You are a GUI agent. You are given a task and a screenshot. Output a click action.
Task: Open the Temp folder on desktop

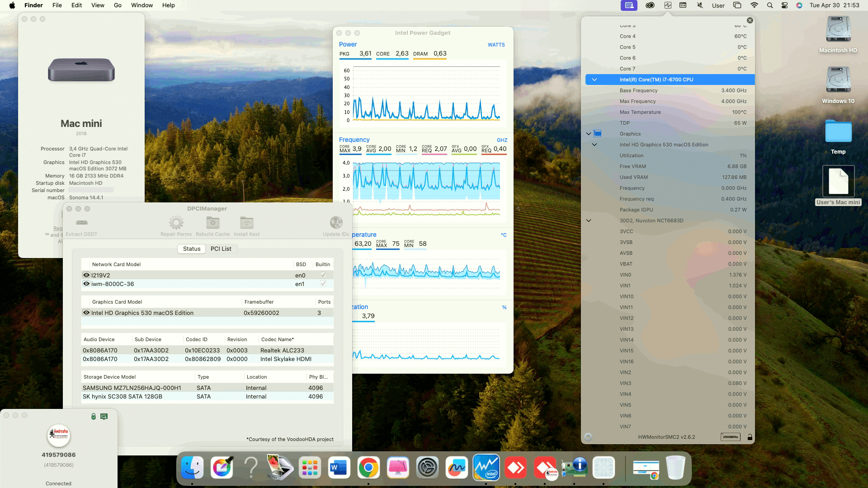pyautogui.click(x=838, y=137)
